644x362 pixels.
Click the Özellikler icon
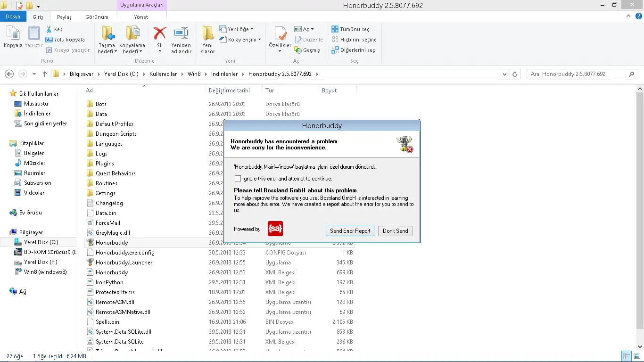(x=281, y=33)
